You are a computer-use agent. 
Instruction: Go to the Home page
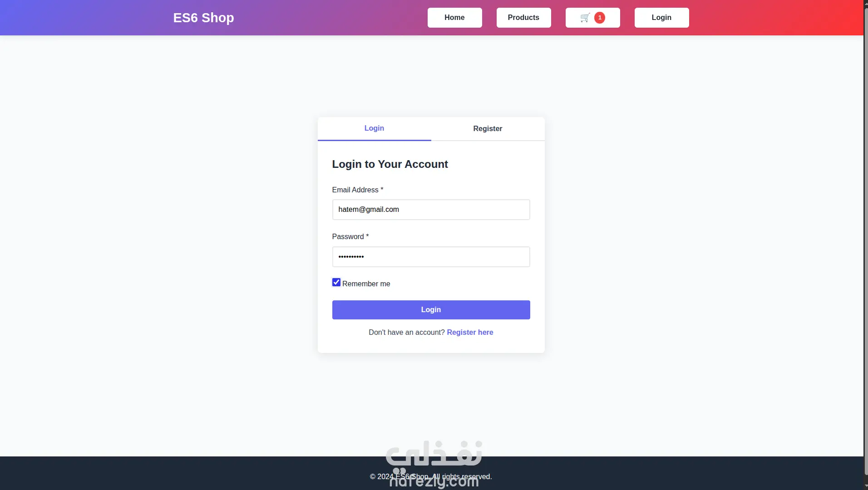point(454,18)
